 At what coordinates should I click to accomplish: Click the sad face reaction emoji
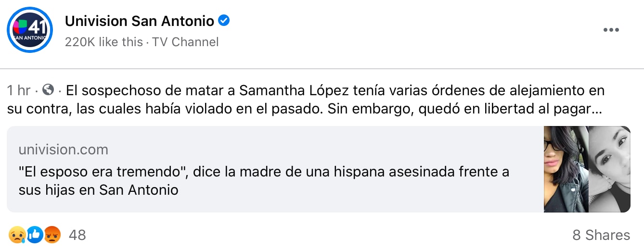tap(16, 235)
